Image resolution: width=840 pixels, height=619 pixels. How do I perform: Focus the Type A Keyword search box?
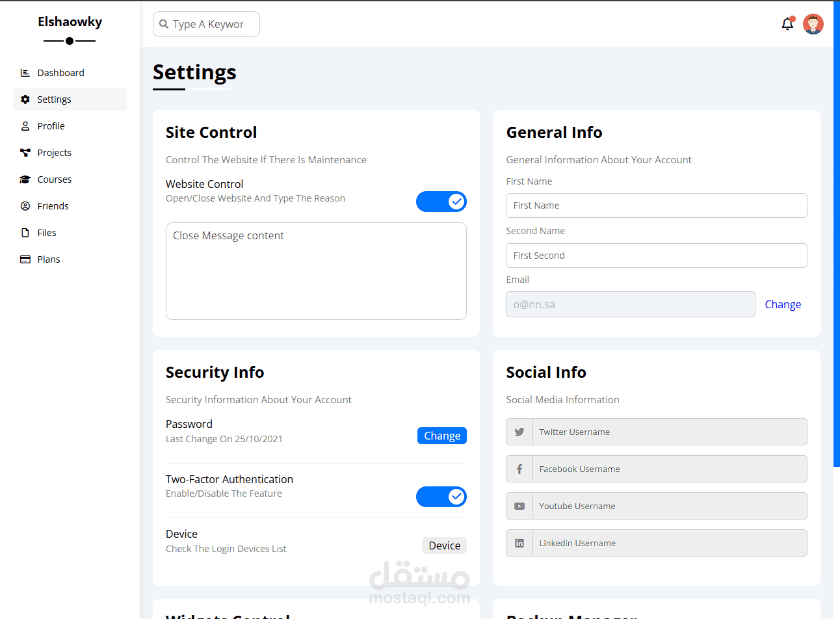[x=206, y=24]
